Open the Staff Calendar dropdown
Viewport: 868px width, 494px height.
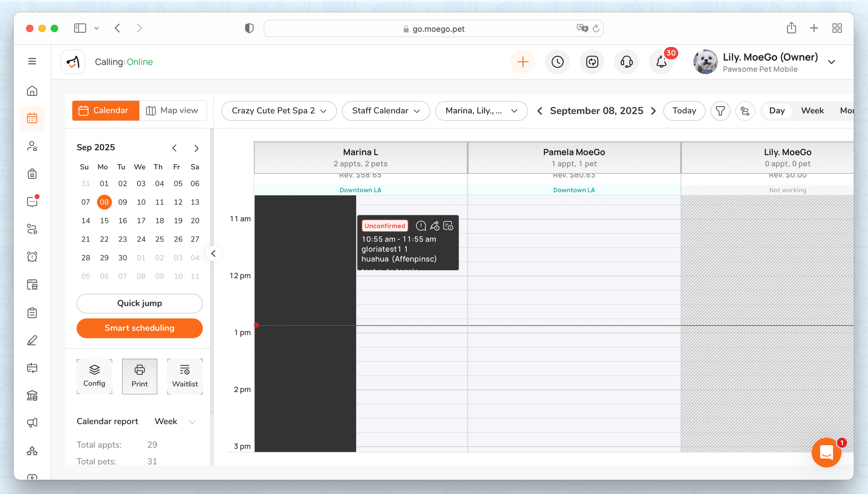tap(385, 111)
